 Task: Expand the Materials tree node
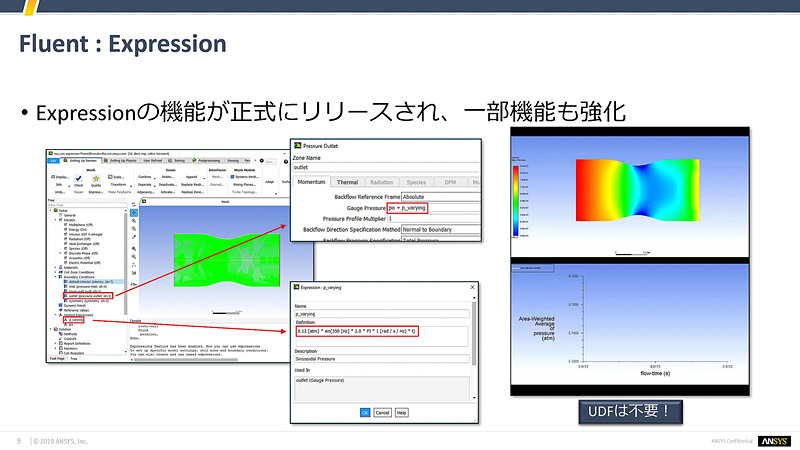pos(56,267)
